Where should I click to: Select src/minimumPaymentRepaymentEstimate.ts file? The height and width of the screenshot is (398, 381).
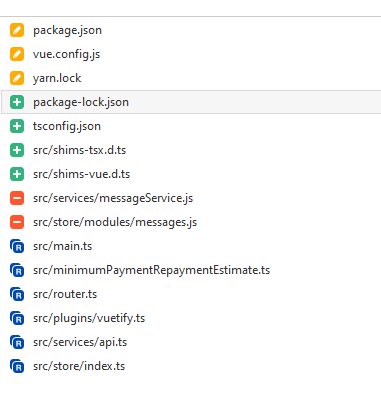coord(151,270)
